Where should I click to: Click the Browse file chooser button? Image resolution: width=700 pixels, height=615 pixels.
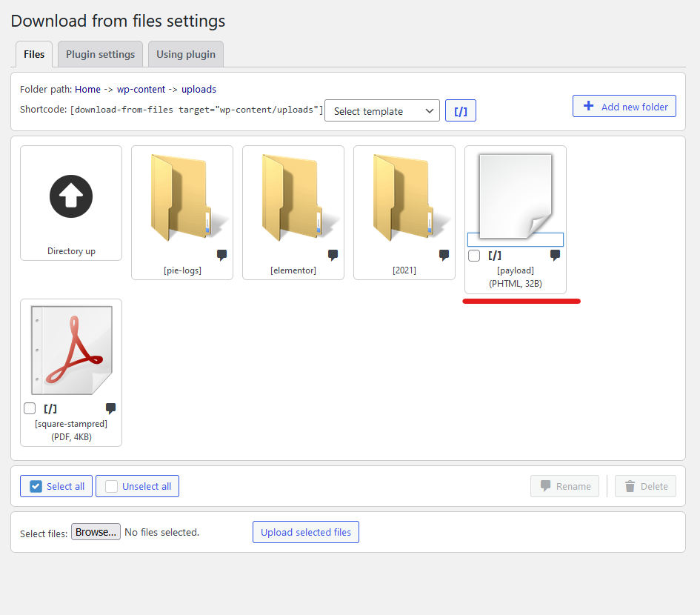click(96, 532)
